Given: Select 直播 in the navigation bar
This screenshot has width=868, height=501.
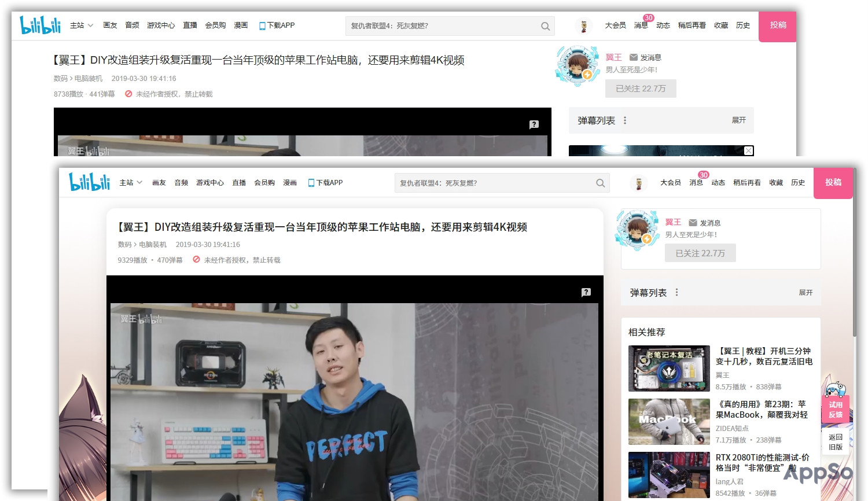Looking at the screenshot, I should (x=239, y=182).
